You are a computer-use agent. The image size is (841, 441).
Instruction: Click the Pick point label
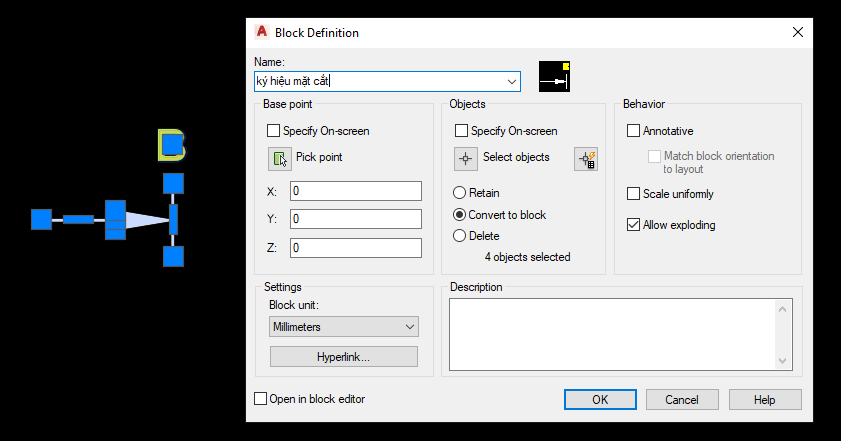(319, 157)
